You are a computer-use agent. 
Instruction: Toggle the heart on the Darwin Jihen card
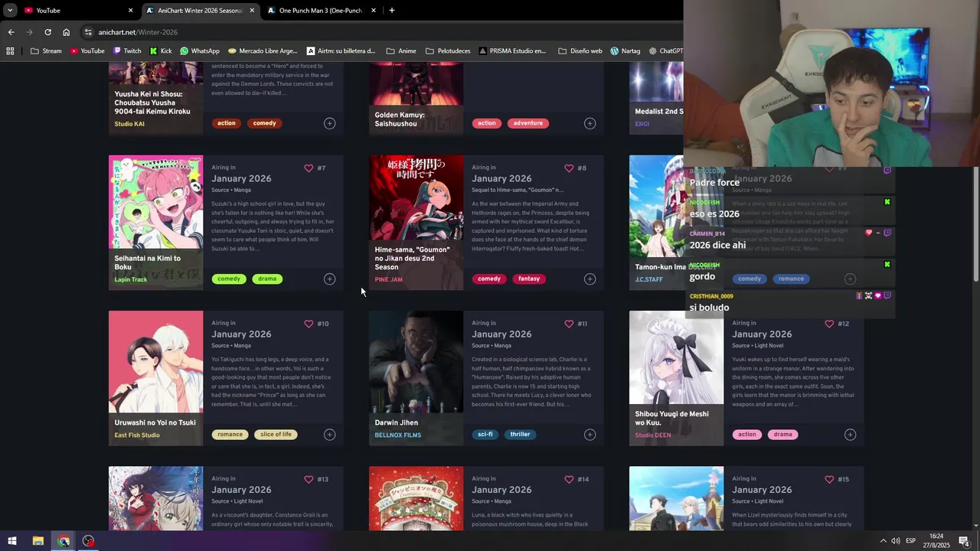point(569,324)
